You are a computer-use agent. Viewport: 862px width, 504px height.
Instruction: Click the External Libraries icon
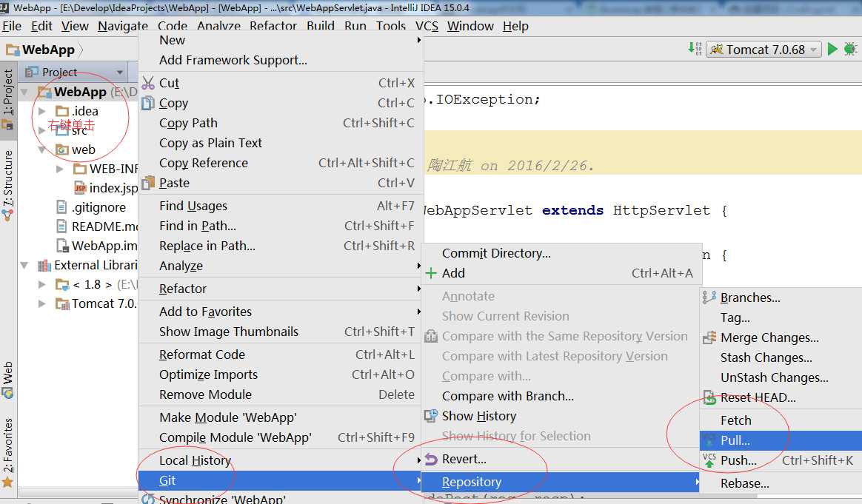44,266
